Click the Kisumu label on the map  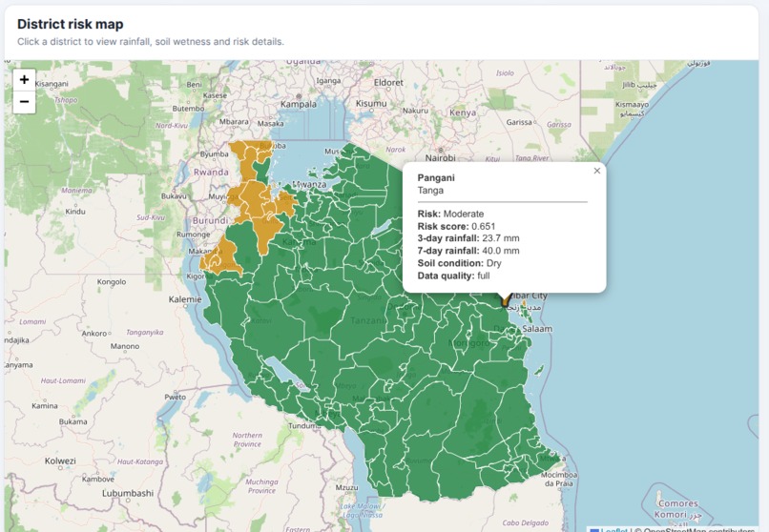[x=371, y=104]
